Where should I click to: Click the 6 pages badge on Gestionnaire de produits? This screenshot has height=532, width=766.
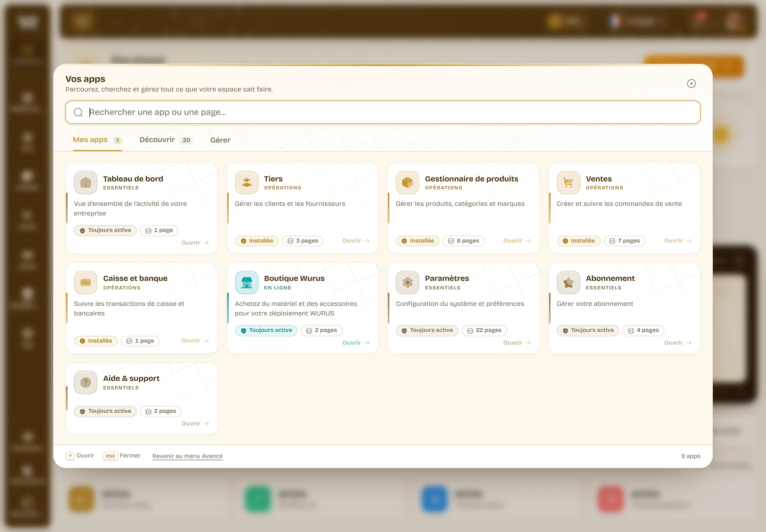[x=463, y=241]
